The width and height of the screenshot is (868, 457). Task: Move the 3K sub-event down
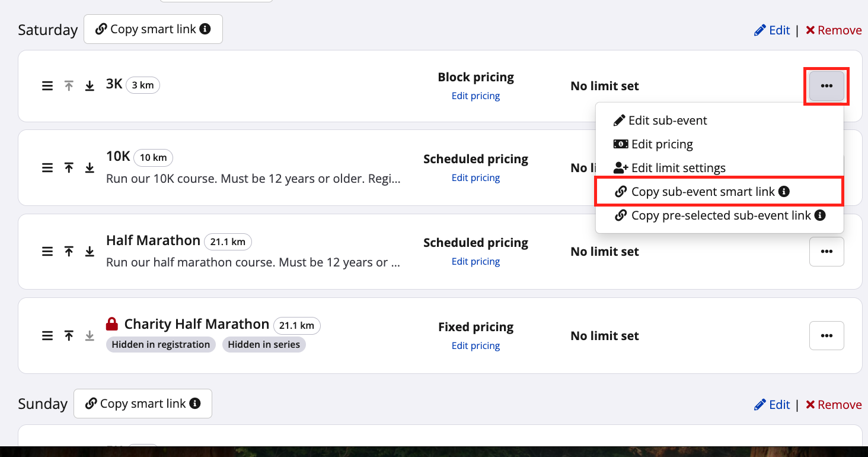90,86
